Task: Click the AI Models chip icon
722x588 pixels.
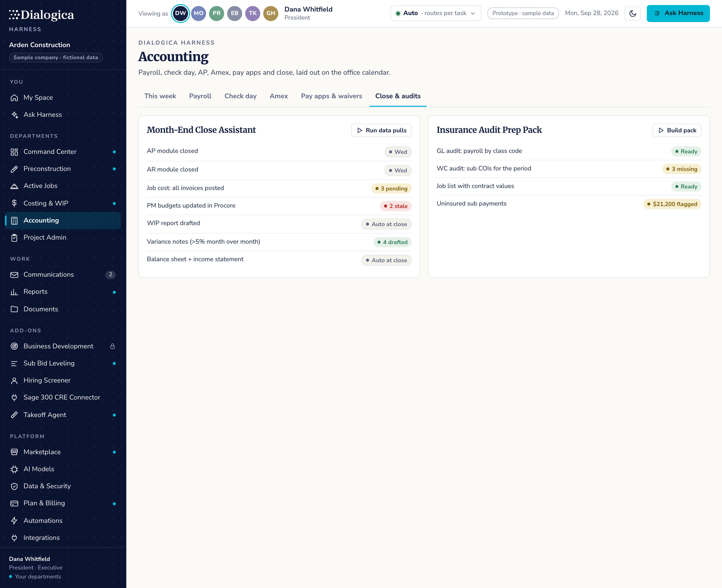Action: pyautogui.click(x=14, y=469)
